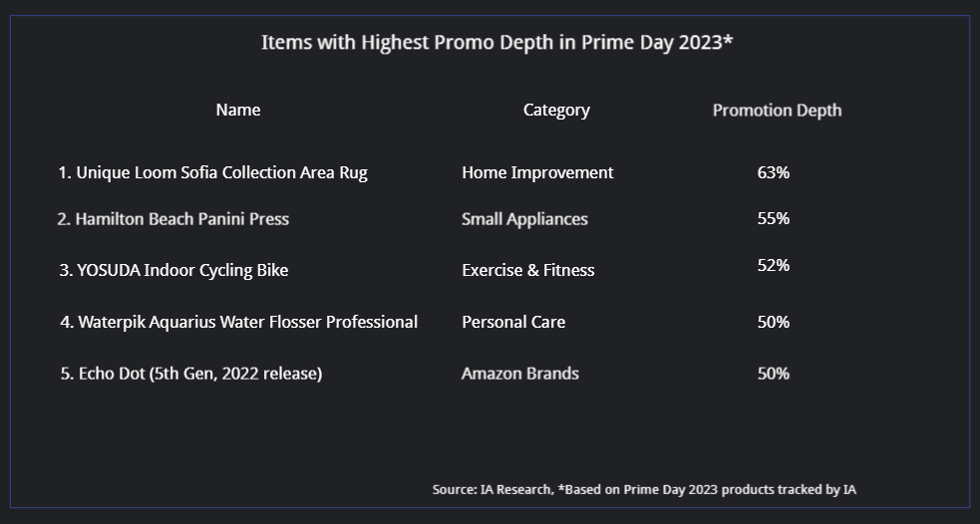
Task: Select the Amazon Brands category cell
Action: point(520,374)
